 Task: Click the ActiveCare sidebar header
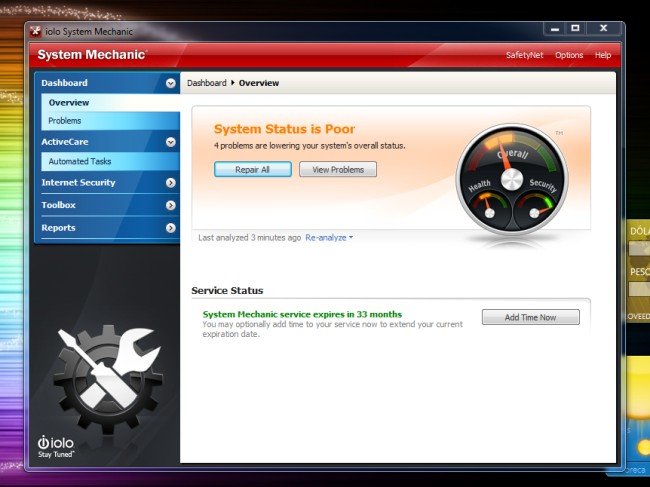click(x=107, y=142)
